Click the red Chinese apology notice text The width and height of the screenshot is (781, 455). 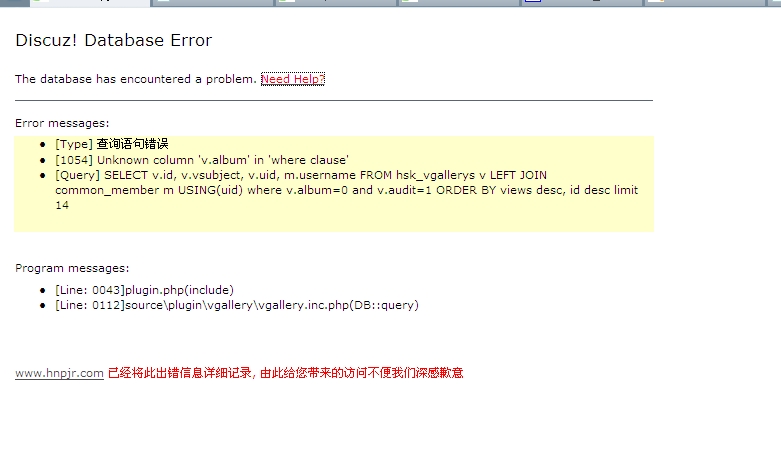285,373
